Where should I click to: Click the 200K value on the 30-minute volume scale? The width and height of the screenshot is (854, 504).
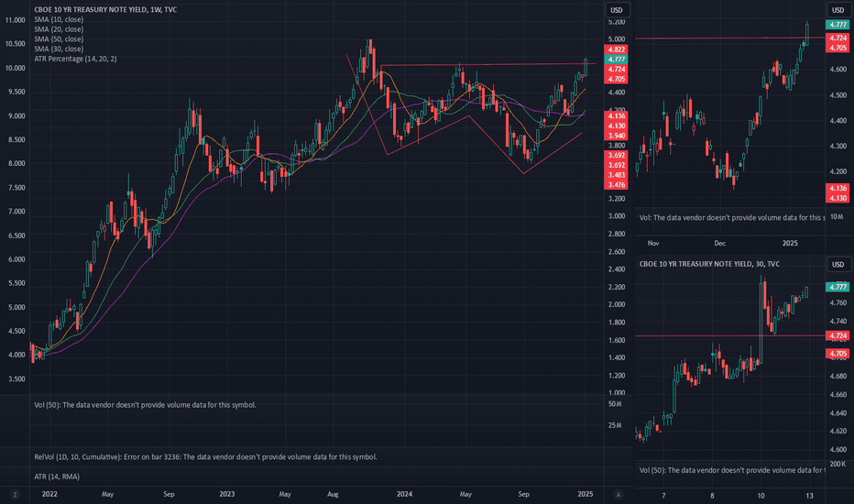pyautogui.click(x=838, y=464)
